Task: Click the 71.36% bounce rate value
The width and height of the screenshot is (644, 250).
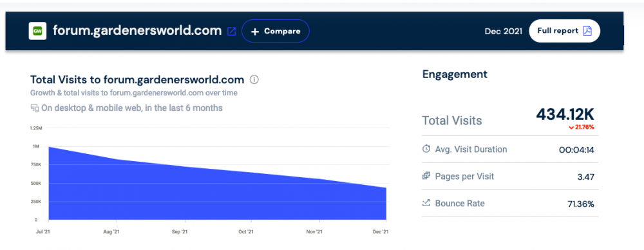Action: coord(579,204)
